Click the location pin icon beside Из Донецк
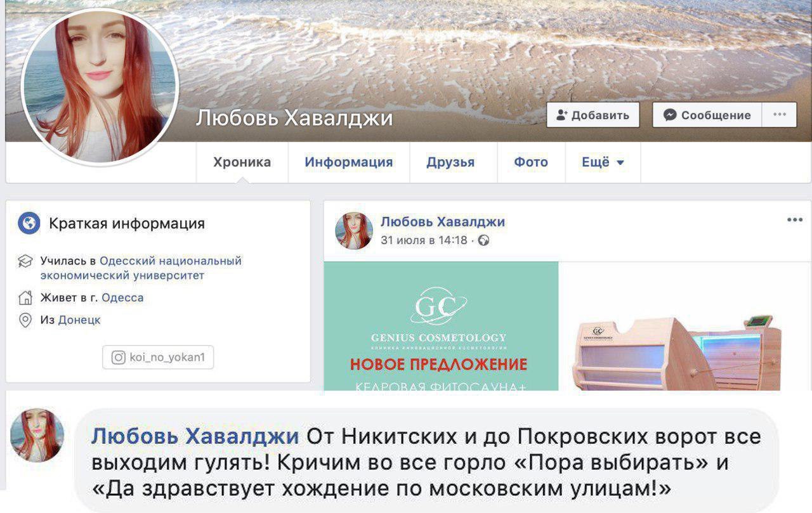 [x=25, y=320]
